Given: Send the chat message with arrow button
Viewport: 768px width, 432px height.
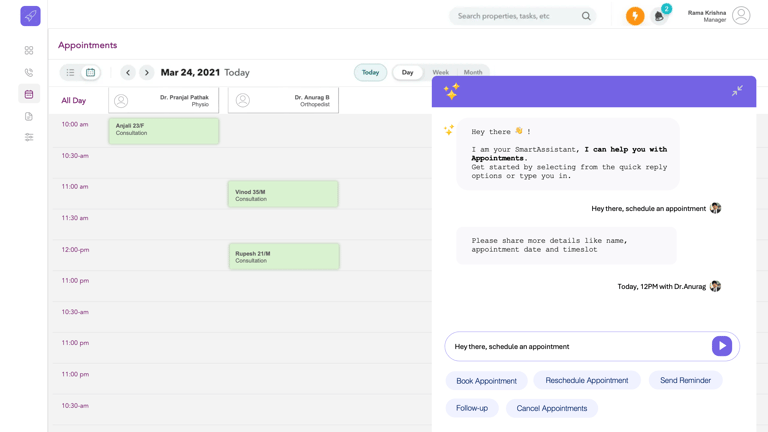Looking at the screenshot, I should [x=721, y=346].
